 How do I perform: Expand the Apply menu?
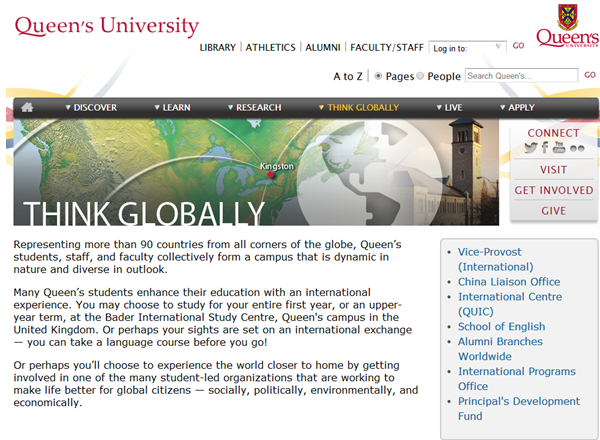[x=517, y=108]
